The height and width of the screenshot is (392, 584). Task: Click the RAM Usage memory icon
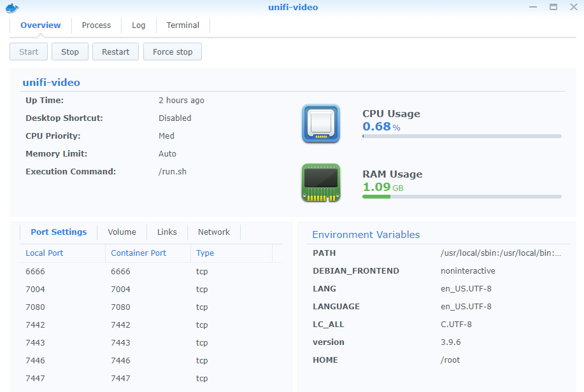[320, 183]
